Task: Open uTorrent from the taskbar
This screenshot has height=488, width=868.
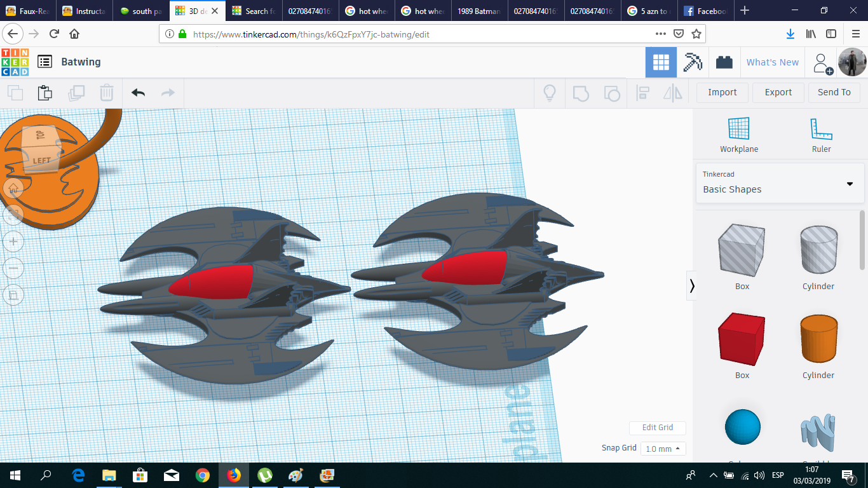Action: 265,475
